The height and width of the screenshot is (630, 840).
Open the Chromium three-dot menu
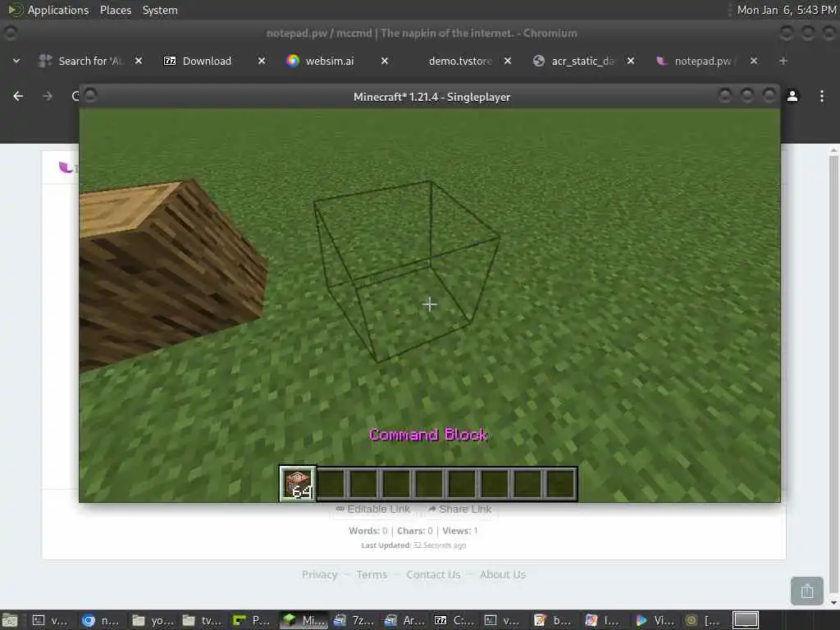pos(821,96)
